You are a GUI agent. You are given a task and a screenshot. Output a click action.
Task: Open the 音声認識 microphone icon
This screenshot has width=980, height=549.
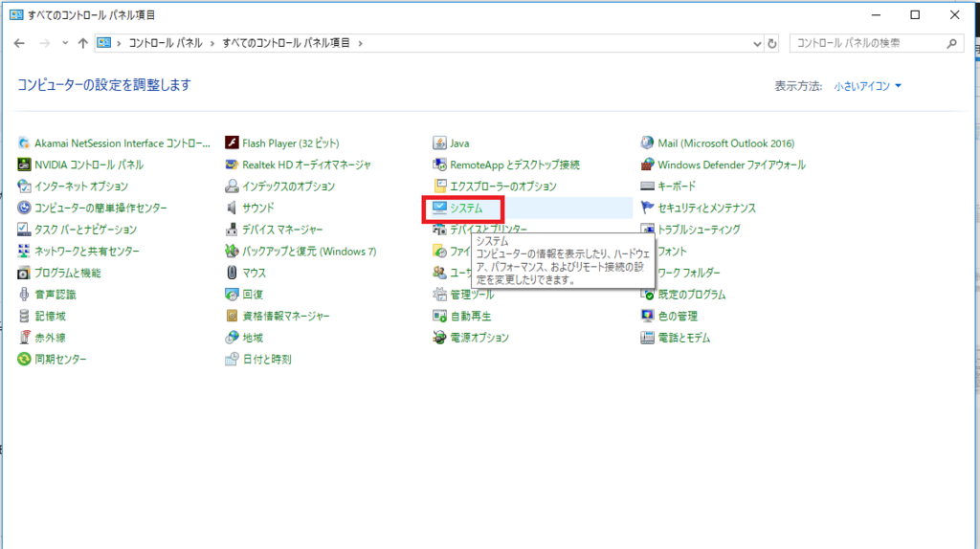(24, 295)
